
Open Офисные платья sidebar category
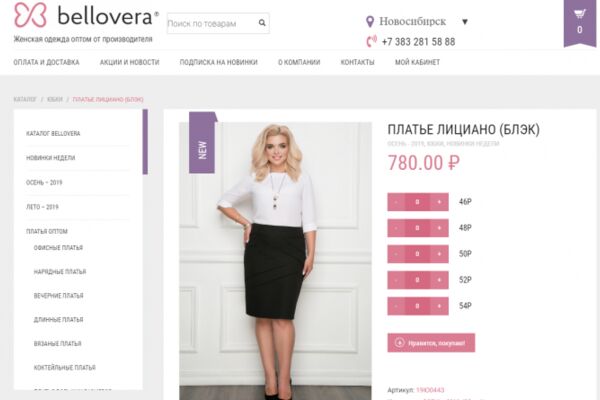(58, 248)
